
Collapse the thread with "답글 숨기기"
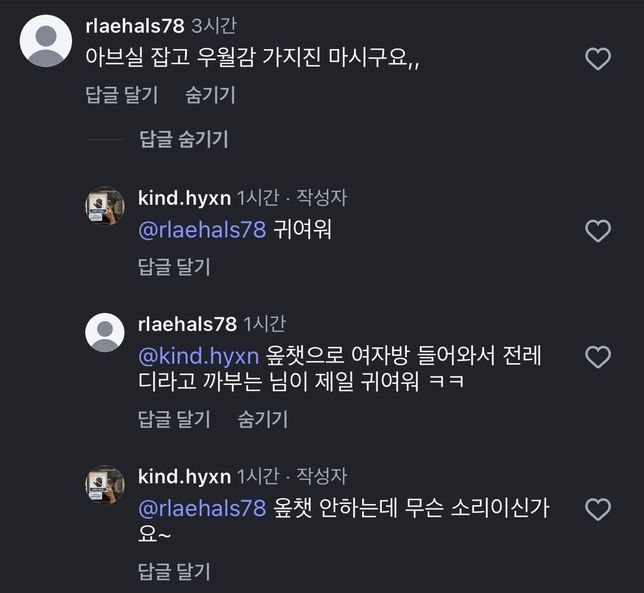click(184, 140)
